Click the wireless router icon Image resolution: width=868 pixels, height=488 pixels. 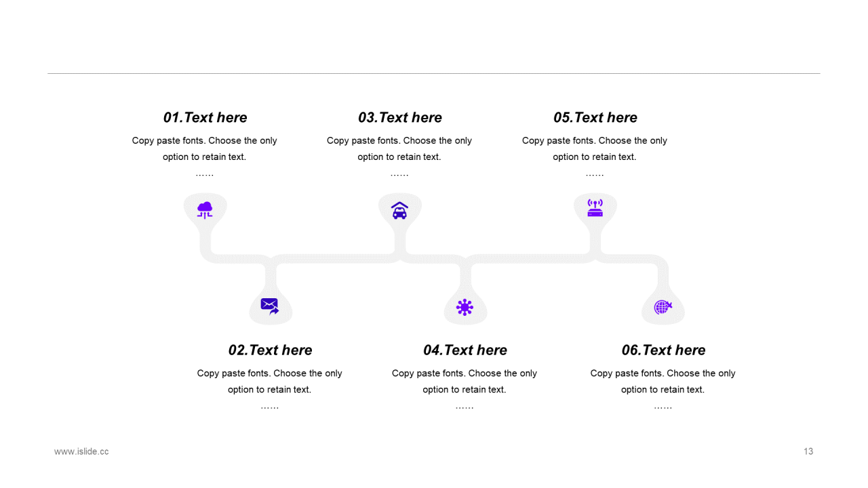[595, 208]
